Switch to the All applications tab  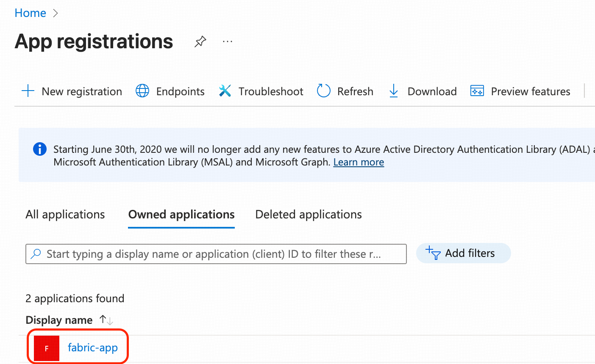pyautogui.click(x=65, y=215)
